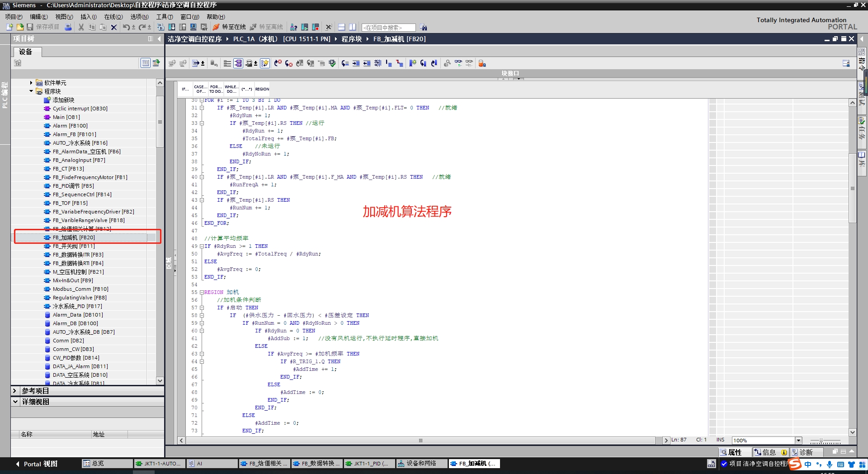
Task: Switch to the 属性 inspector tab
Action: (735, 452)
